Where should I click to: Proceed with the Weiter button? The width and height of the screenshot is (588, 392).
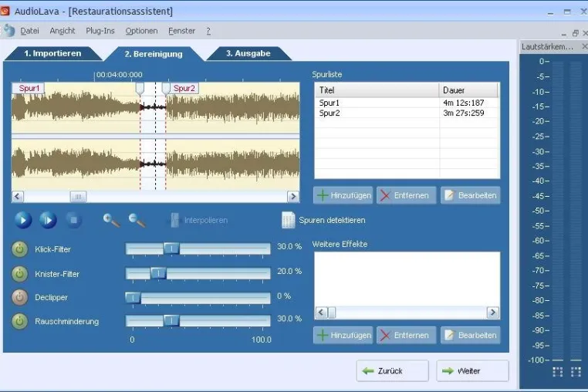pyautogui.click(x=472, y=370)
